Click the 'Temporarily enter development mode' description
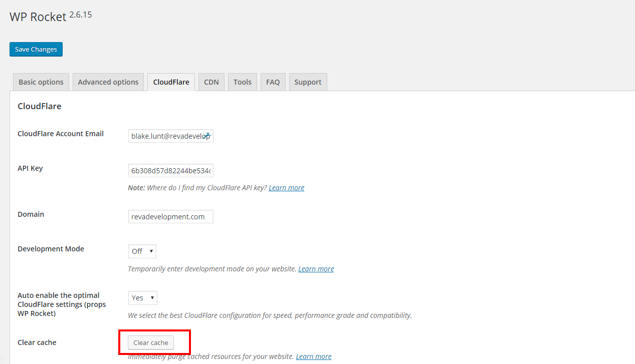Viewport: 635px width, 364px height. (x=212, y=269)
